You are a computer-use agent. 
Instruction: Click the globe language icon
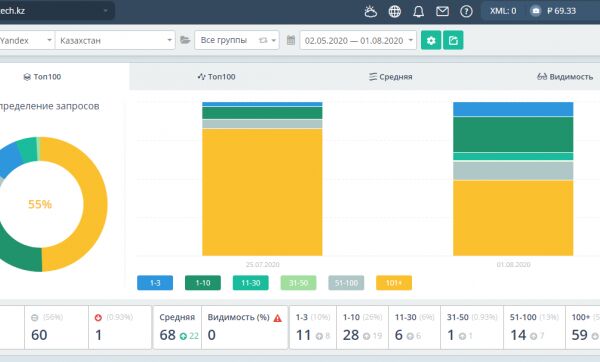tap(395, 11)
